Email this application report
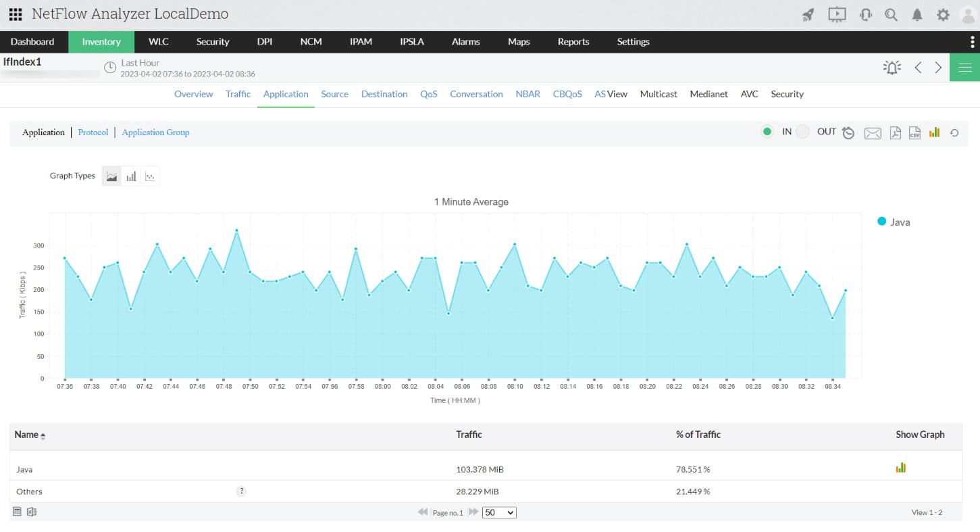980x532 pixels. [872, 132]
